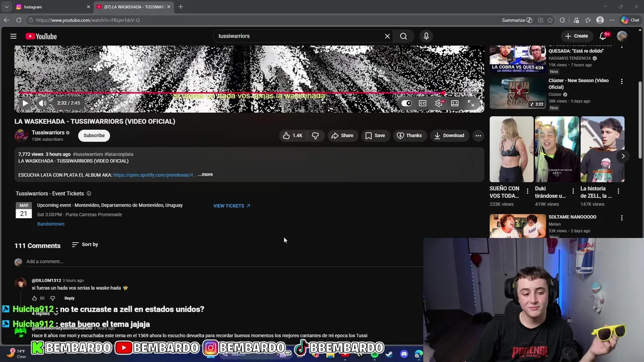Image resolution: width=644 pixels, height=362 pixels.
Task: Show event tickets info icon
Action: tap(89, 194)
